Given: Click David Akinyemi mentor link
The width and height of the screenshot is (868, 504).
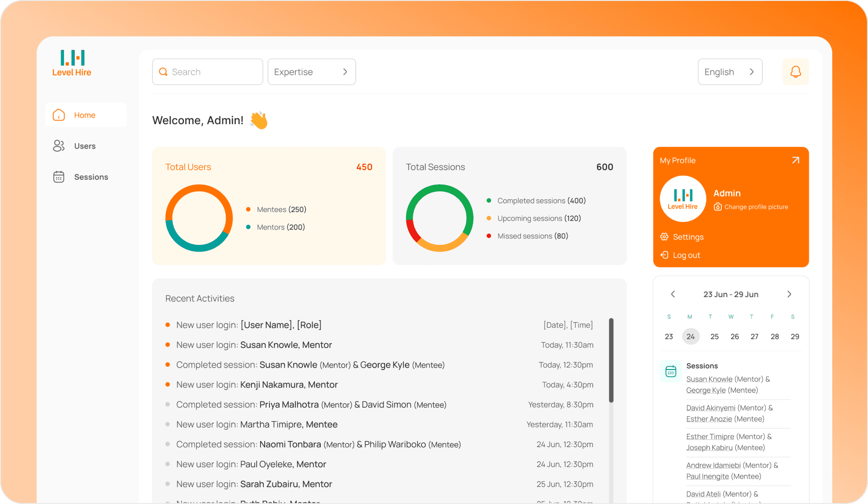Looking at the screenshot, I should (710, 408).
